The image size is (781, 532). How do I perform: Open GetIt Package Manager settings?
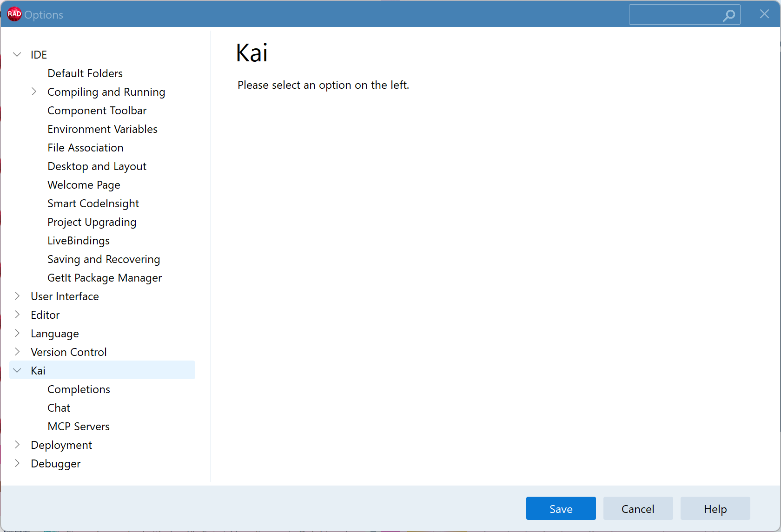[105, 278]
